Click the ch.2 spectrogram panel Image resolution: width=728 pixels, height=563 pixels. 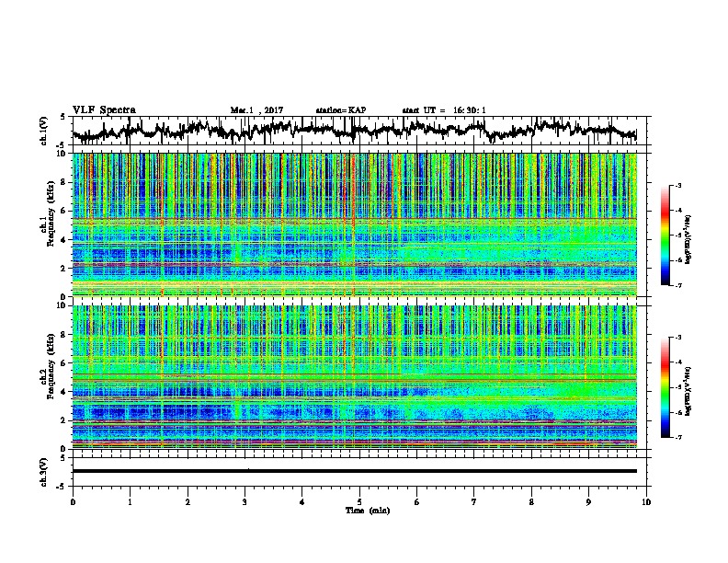355,377
